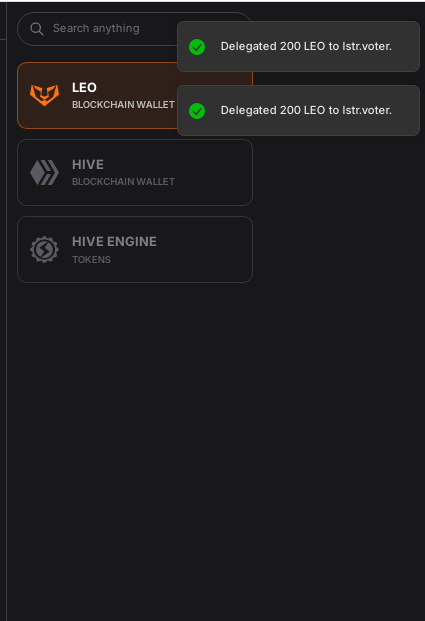Open the HIVE ENGINE tokens card
This screenshot has width=425, height=621.
point(135,250)
